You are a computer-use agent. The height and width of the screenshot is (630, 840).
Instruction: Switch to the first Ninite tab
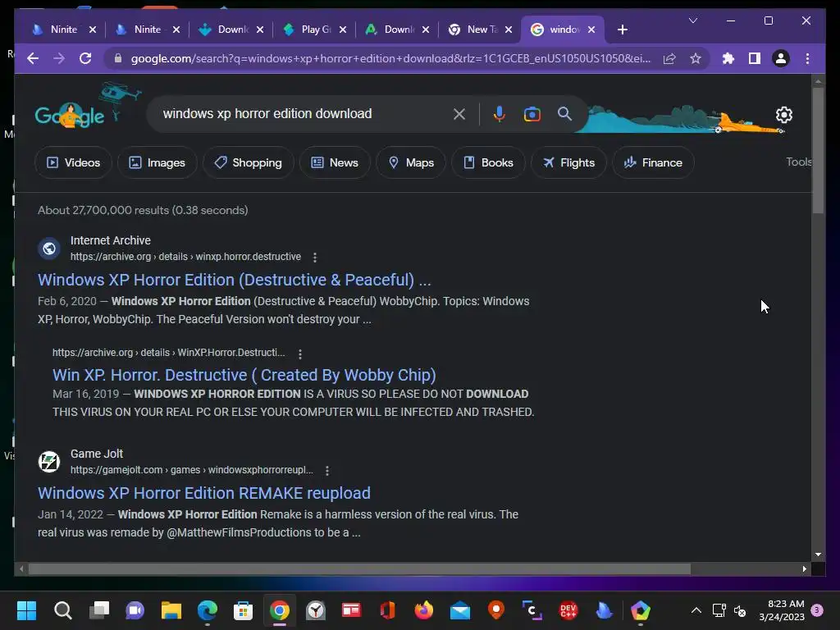click(x=63, y=30)
